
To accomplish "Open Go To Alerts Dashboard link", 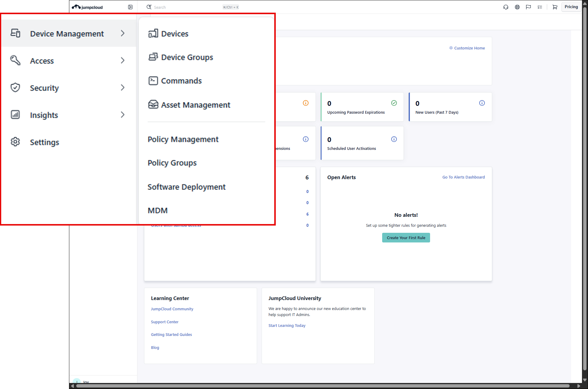I will [x=463, y=177].
